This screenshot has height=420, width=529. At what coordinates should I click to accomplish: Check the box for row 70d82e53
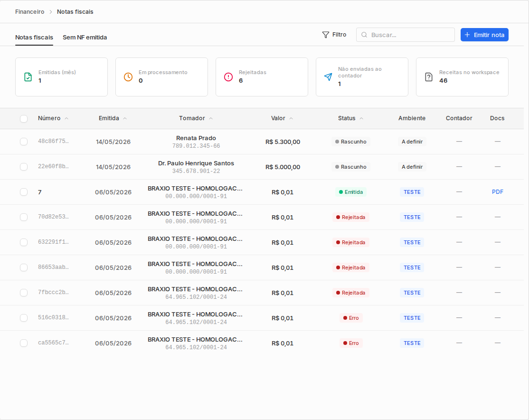click(x=24, y=217)
